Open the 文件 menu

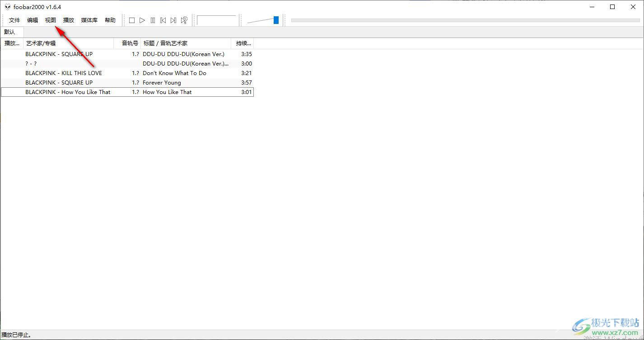14,20
